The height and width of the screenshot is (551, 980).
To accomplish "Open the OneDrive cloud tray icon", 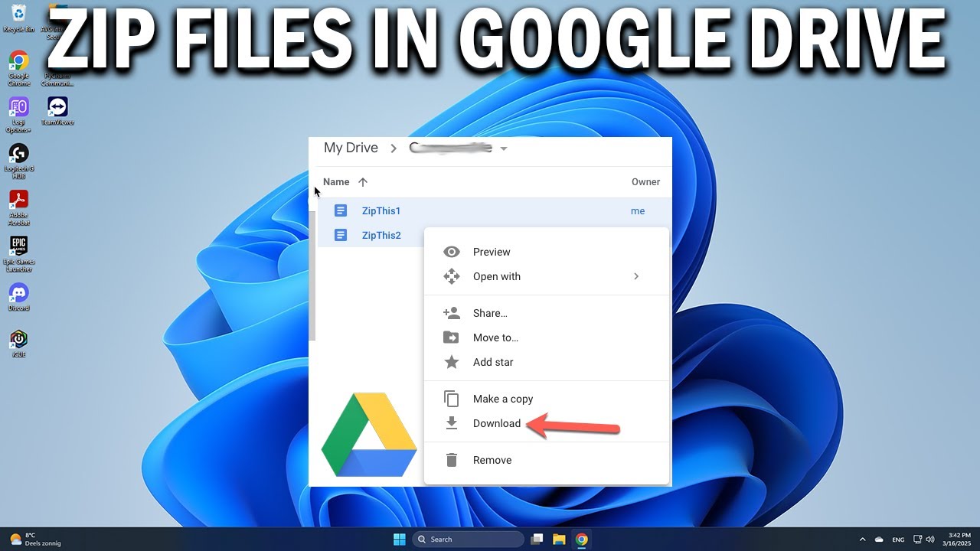I will pyautogui.click(x=880, y=540).
